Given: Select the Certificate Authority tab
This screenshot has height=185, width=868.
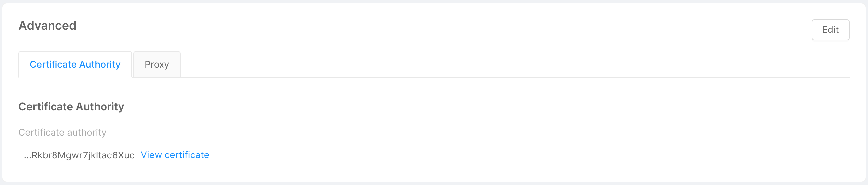Looking at the screenshot, I should tap(75, 64).
